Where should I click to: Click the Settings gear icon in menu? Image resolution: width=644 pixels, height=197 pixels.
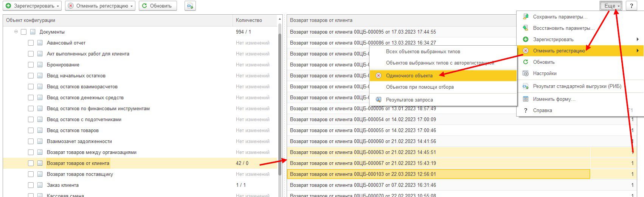point(525,73)
